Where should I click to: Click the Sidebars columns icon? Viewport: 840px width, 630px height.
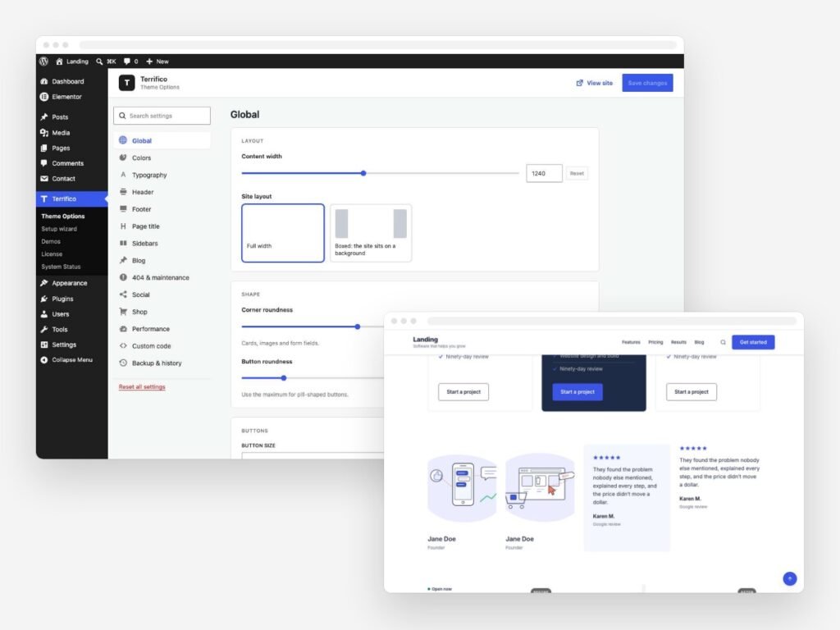123,243
